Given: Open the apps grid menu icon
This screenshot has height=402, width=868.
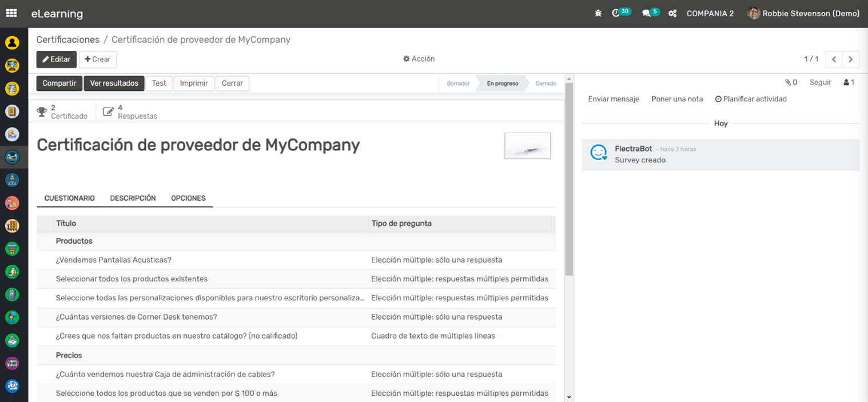Looking at the screenshot, I should (x=11, y=13).
